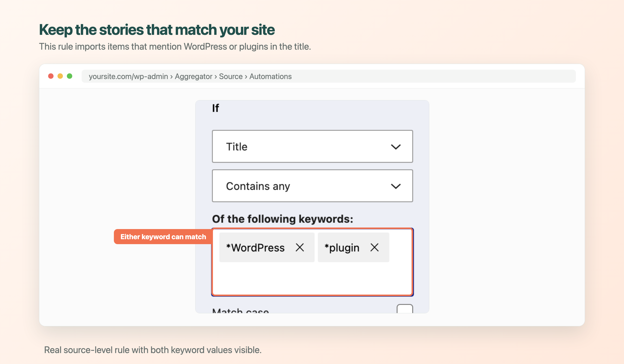Click the 'If' heading
This screenshot has width=624, height=364.
point(216,108)
